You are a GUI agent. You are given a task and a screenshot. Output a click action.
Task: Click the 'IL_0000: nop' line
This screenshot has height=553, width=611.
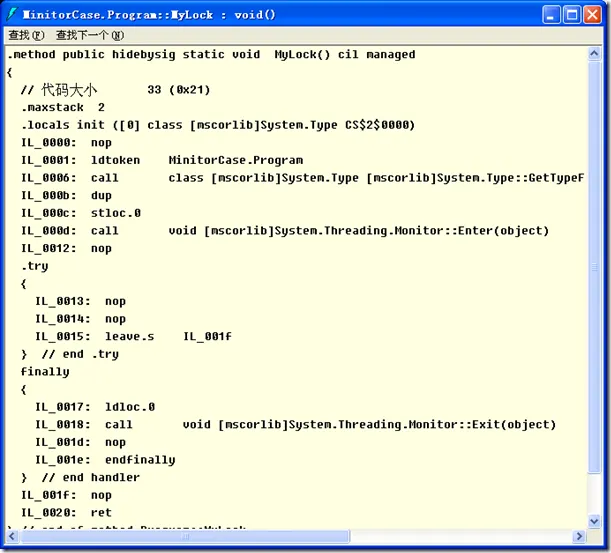click(66, 143)
